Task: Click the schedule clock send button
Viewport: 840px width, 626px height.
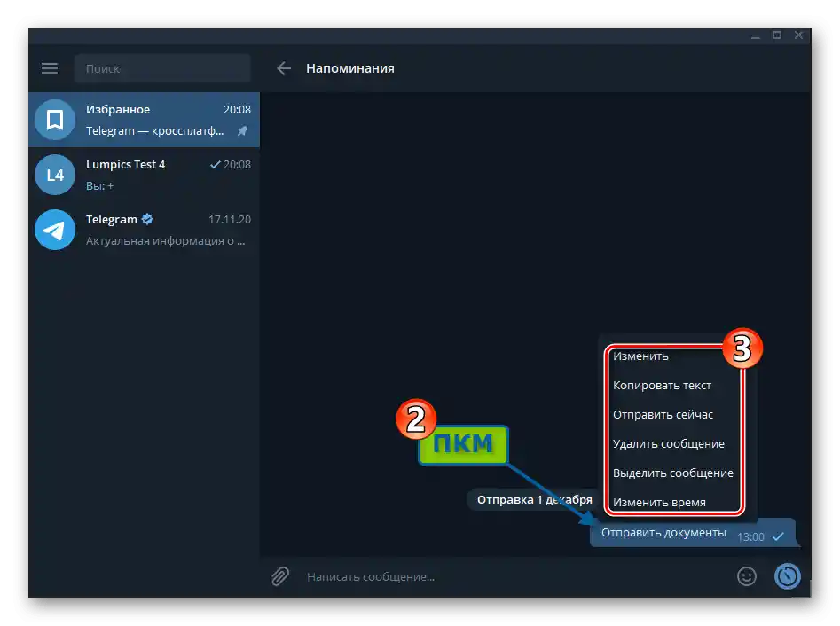Action: [787, 576]
